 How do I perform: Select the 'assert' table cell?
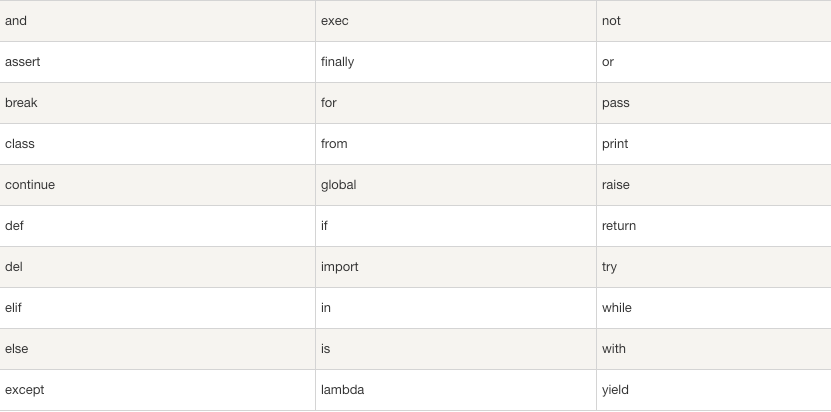pos(23,62)
